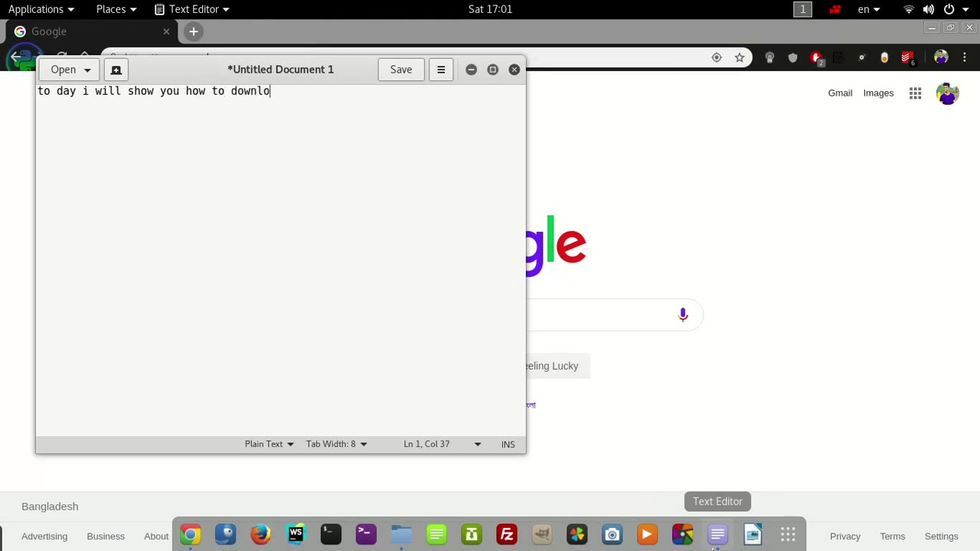This screenshot has height=551, width=980.
Task: Open the Tab Width: 8 dropdown
Action: click(336, 444)
